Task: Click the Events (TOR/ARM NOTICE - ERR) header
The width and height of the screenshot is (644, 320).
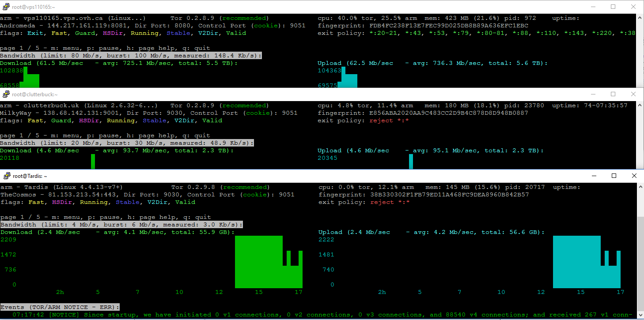Action: pyautogui.click(x=60, y=307)
